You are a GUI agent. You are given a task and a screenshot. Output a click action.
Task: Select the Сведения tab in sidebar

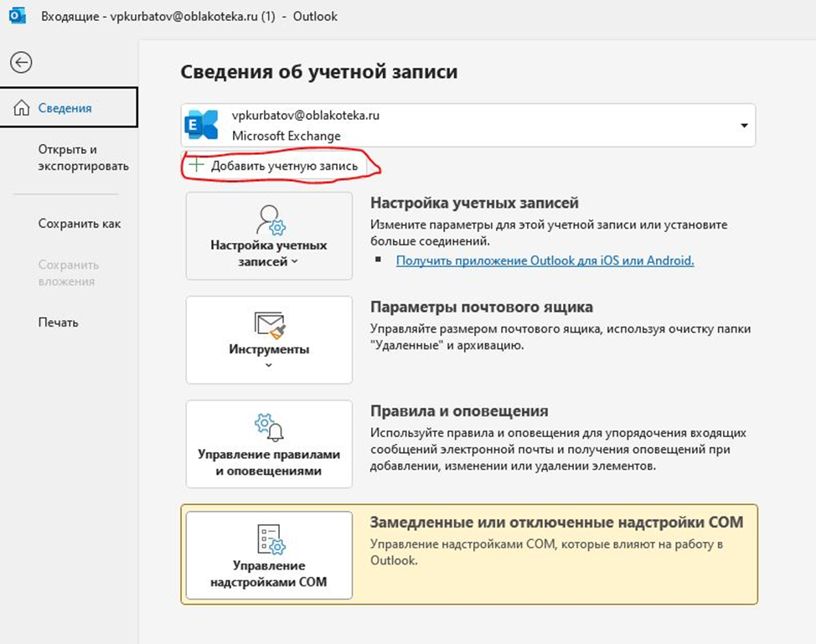[x=65, y=108]
